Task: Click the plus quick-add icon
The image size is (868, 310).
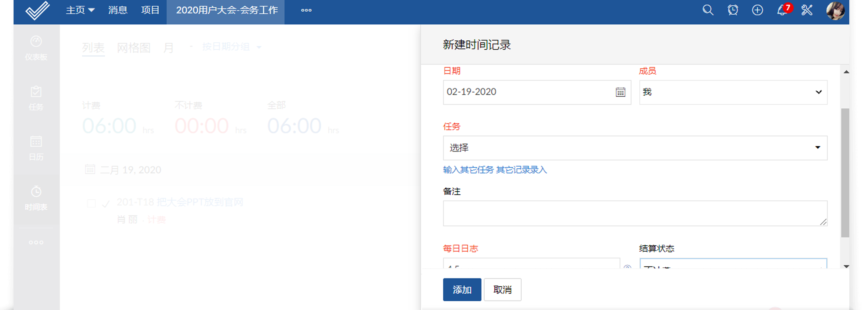Action: pos(757,10)
